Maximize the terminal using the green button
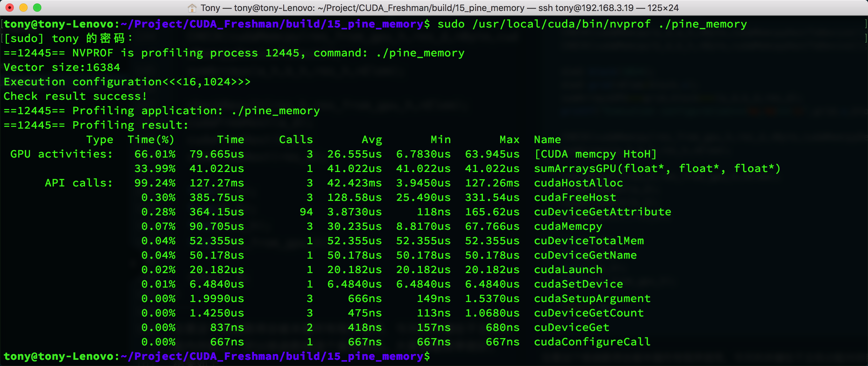868x366 pixels. pos(37,8)
